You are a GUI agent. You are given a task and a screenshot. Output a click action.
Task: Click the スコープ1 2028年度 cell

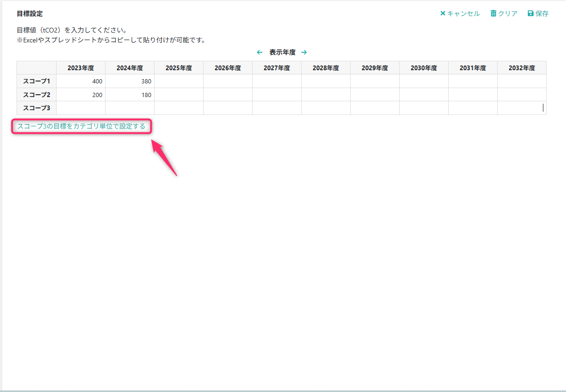326,81
